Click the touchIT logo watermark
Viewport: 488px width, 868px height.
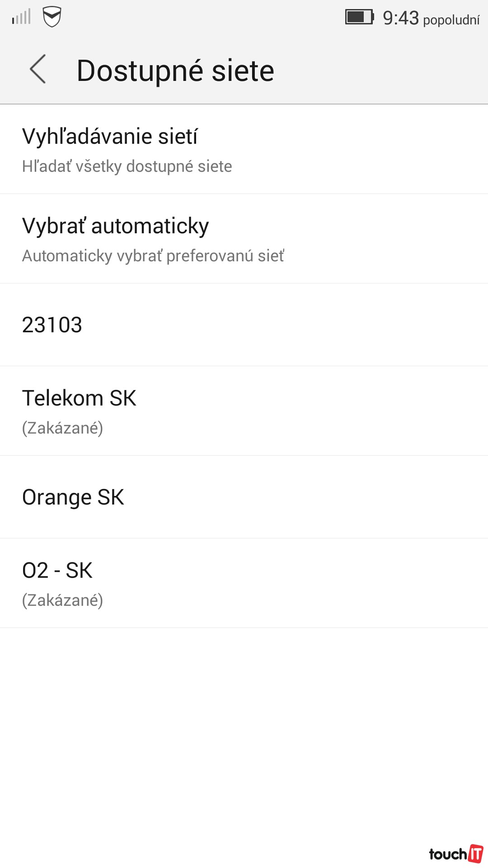455,854
